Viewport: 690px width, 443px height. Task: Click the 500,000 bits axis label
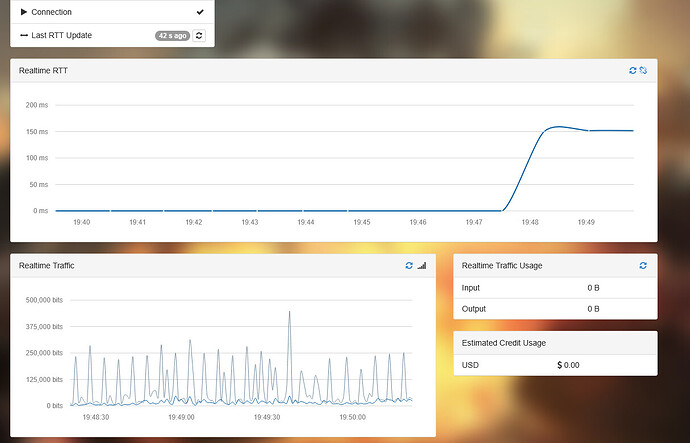(44, 300)
